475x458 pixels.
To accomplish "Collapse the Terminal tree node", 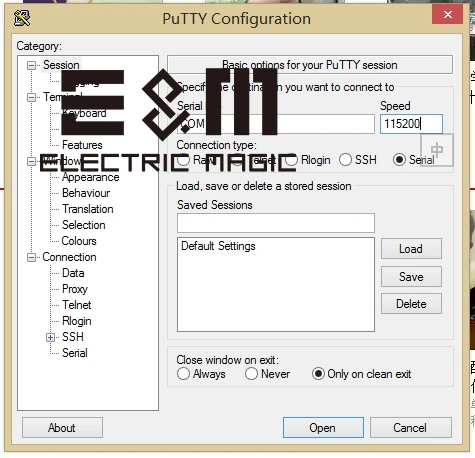I will [x=31, y=97].
